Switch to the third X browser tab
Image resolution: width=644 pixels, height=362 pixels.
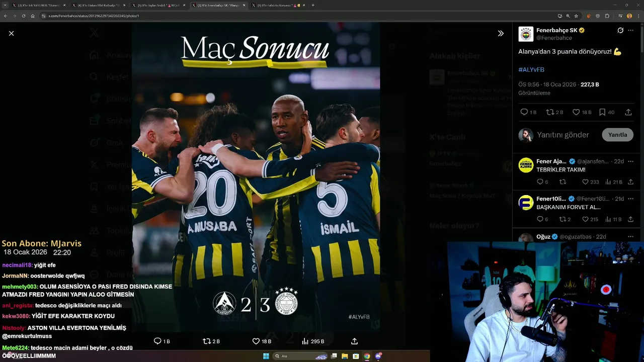158,5
